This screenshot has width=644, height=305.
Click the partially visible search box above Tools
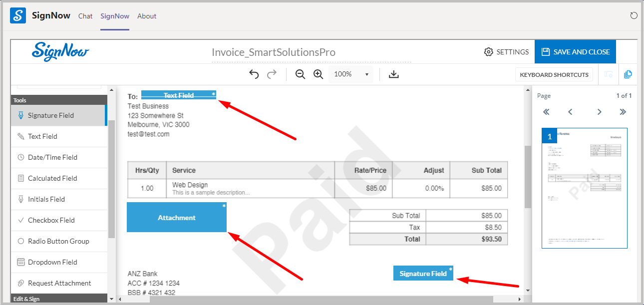point(59,86)
